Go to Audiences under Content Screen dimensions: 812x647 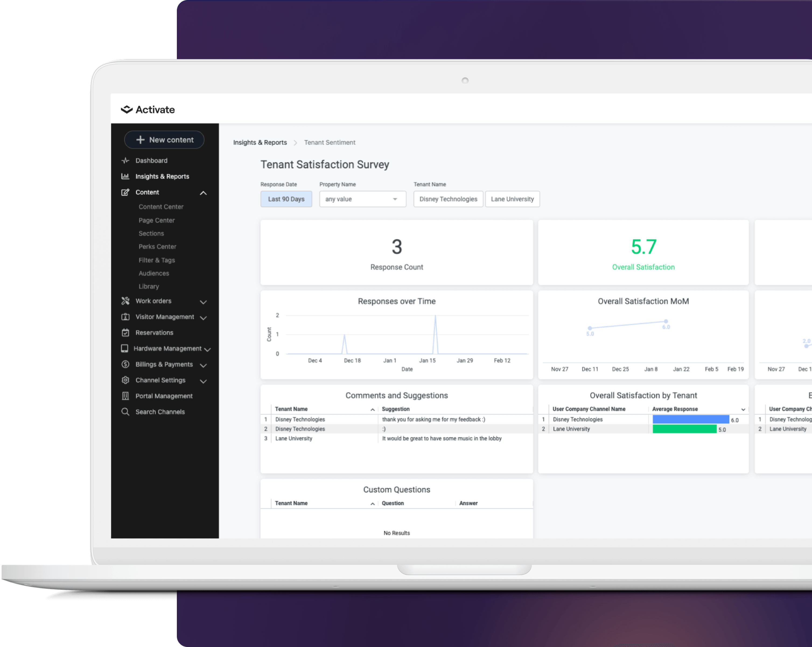154,273
